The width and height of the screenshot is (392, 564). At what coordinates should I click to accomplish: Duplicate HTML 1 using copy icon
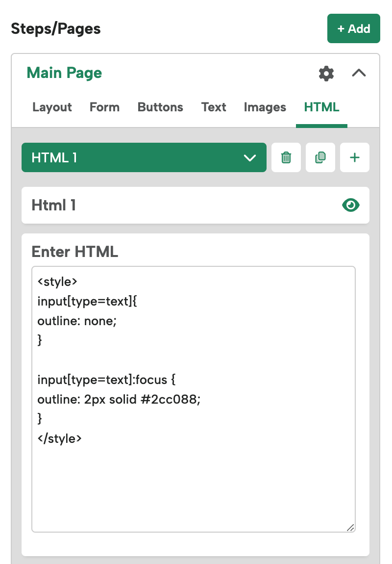(320, 157)
